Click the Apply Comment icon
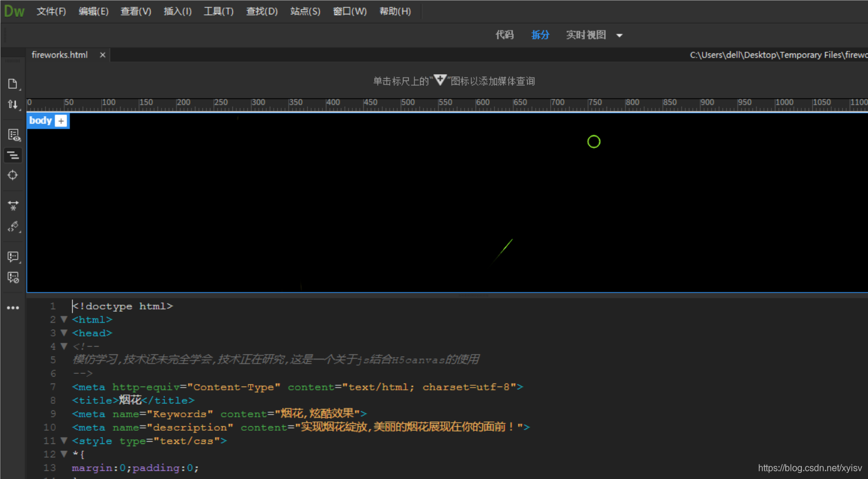868x479 pixels. (x=13, y=256)
